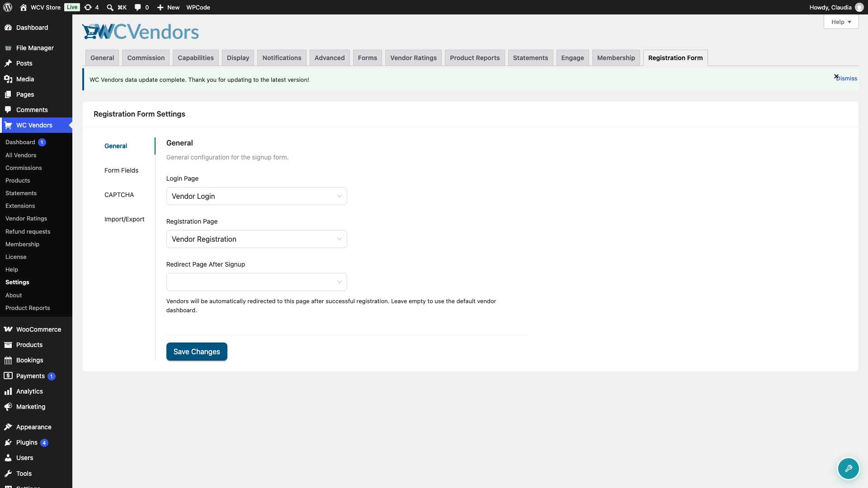Select General section in side navigation

click(x=116, y=146)
